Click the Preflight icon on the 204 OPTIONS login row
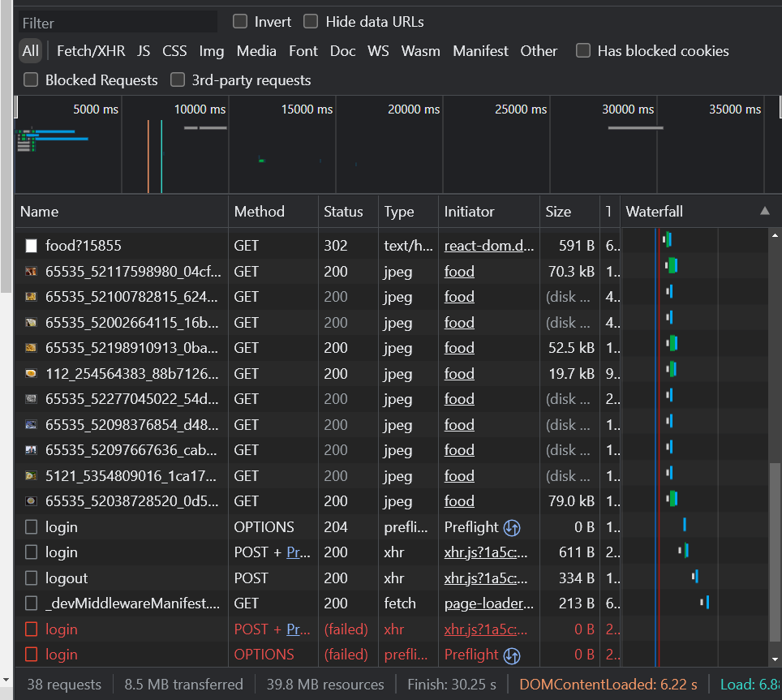The image size is (782, 700). [x=511, y=526]
